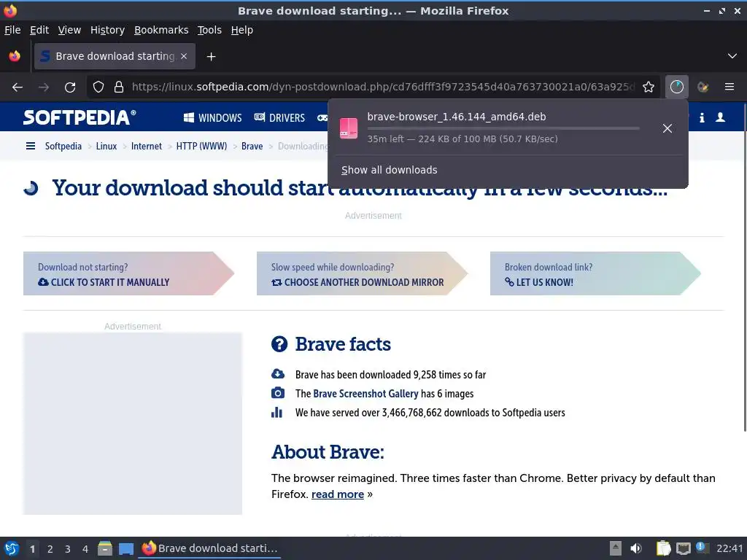Screen dimensions: 747x560
Task: Open the File menu
Action: pyautogui.click(x=12, y=30)
